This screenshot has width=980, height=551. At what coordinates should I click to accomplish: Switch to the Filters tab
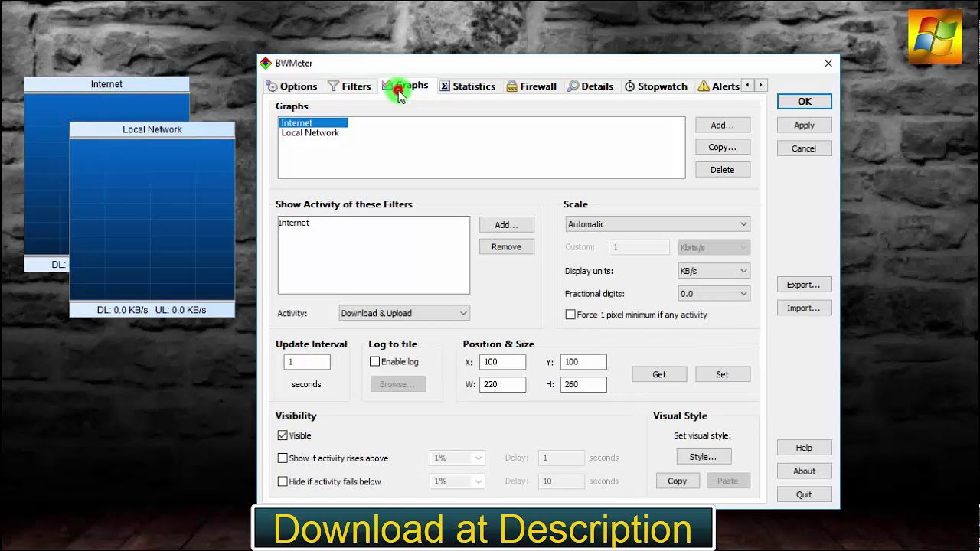[x=349, y=86]
